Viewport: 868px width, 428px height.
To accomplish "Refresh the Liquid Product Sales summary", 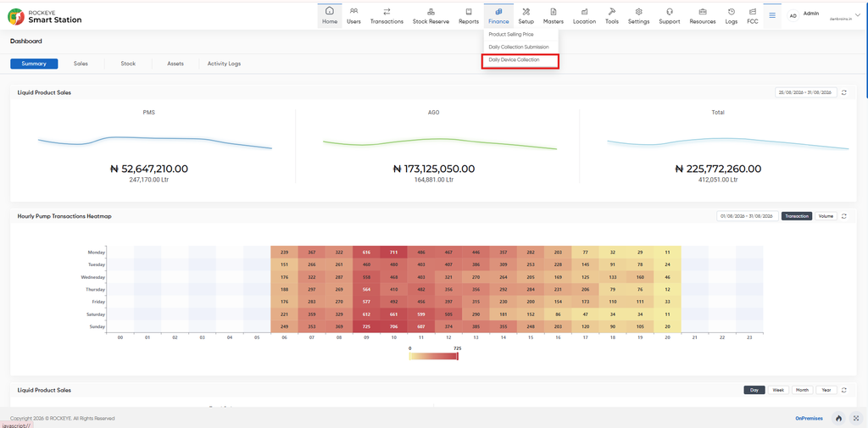I will pyautogui.click(x=843, y=92).
